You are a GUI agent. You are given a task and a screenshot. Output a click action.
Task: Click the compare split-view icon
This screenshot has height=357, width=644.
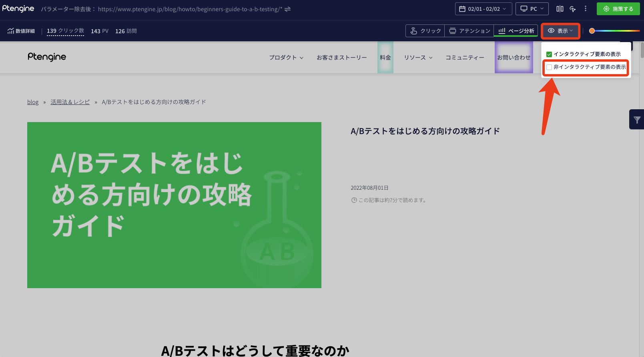click(560, 9)
